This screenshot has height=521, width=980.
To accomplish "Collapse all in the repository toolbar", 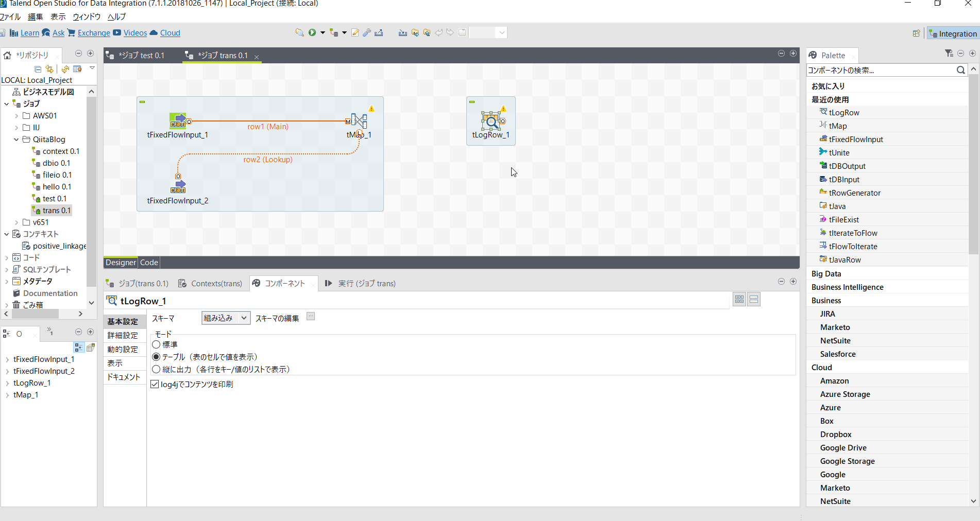I will (x=38, y=69).
